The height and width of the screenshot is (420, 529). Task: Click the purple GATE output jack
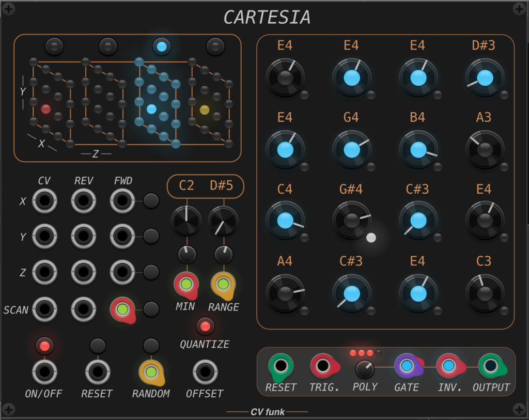pos(407,366)
